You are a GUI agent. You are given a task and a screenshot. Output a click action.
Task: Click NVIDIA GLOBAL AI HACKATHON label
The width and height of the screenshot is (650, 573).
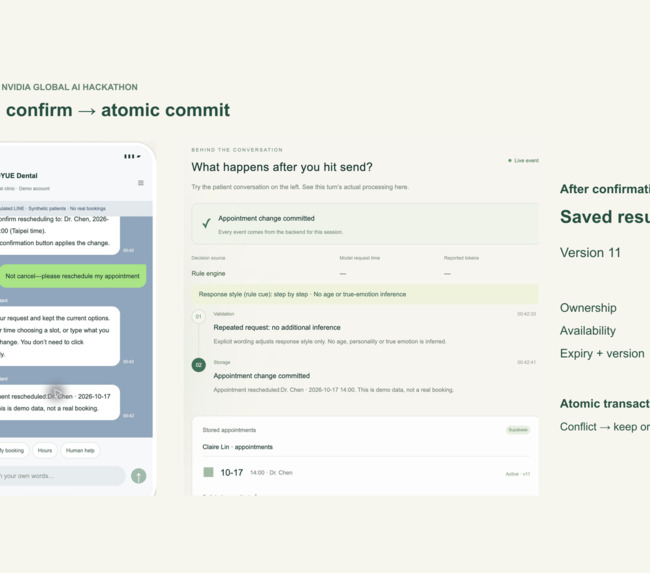click(70, 87)
